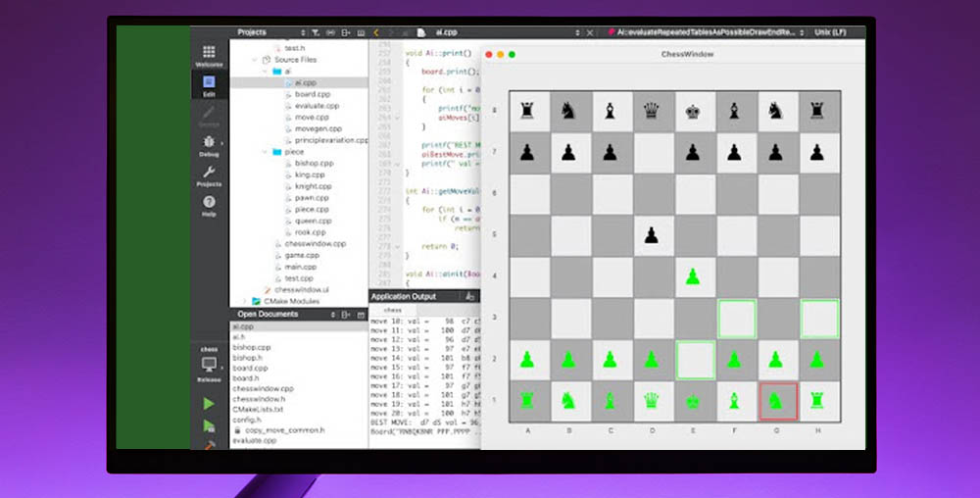Screen dimensions: 980x498
Task: Open the Welcome mode in sidebar
Action: click(208, 55)
